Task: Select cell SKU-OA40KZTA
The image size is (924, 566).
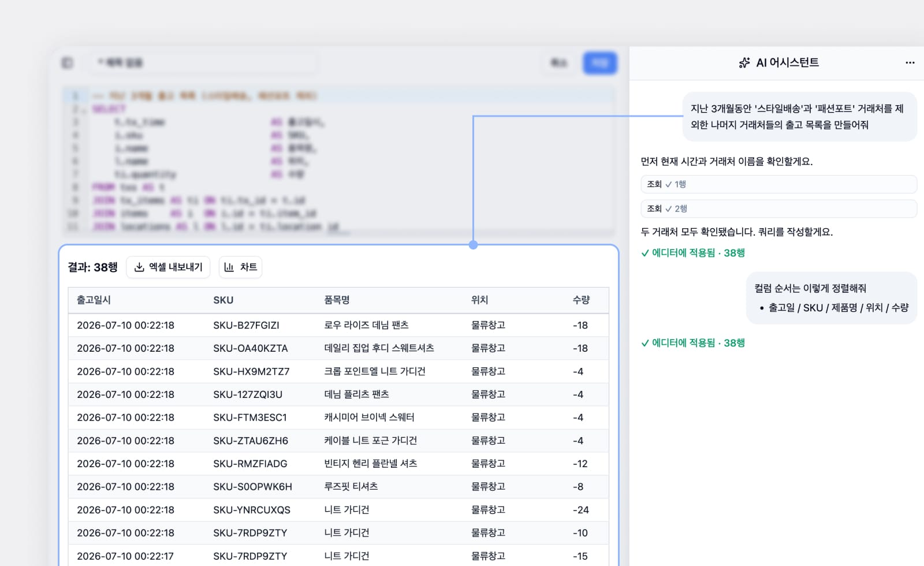Action: pos(250,348)
